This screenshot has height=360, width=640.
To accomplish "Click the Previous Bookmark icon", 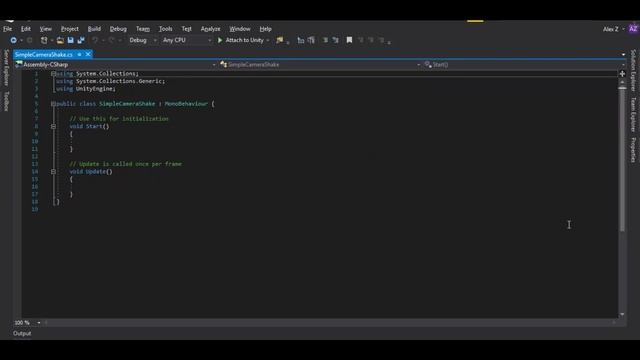I will 360,40.
